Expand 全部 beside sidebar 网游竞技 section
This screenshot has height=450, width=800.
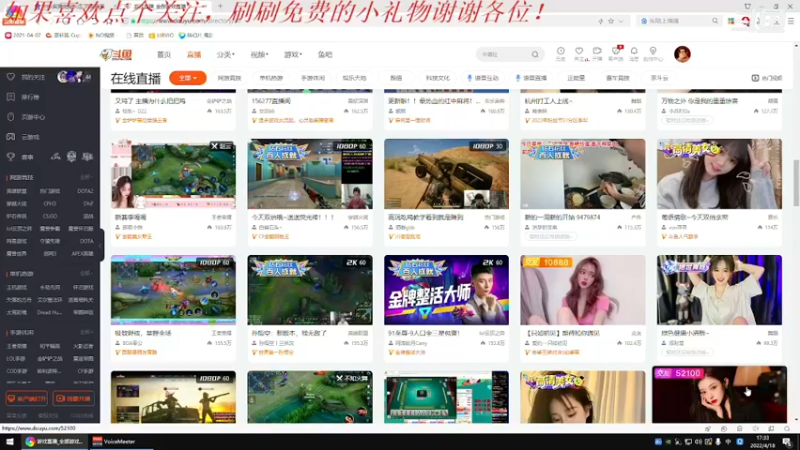click(86, 177)
